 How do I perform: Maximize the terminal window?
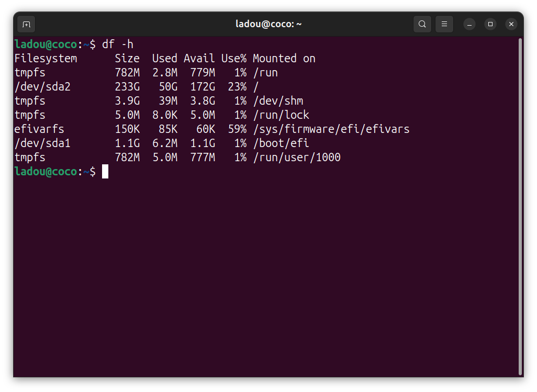[490, 24]
